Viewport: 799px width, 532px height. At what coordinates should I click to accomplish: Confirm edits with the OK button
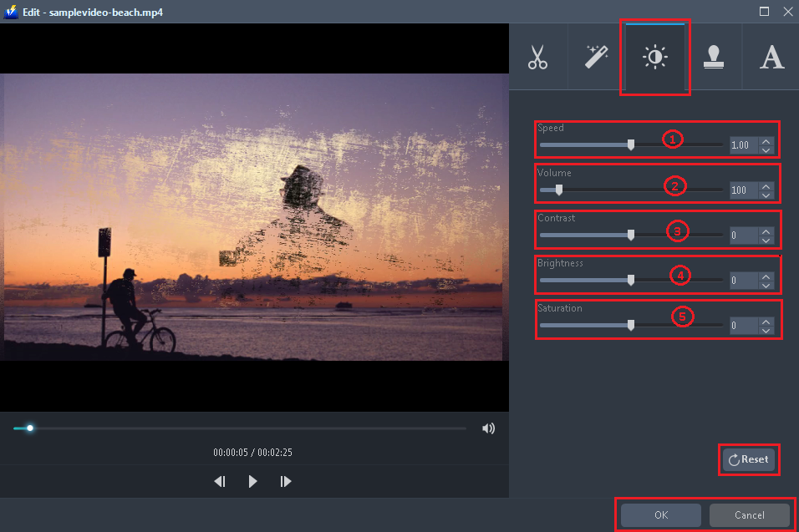click(661, 515)
